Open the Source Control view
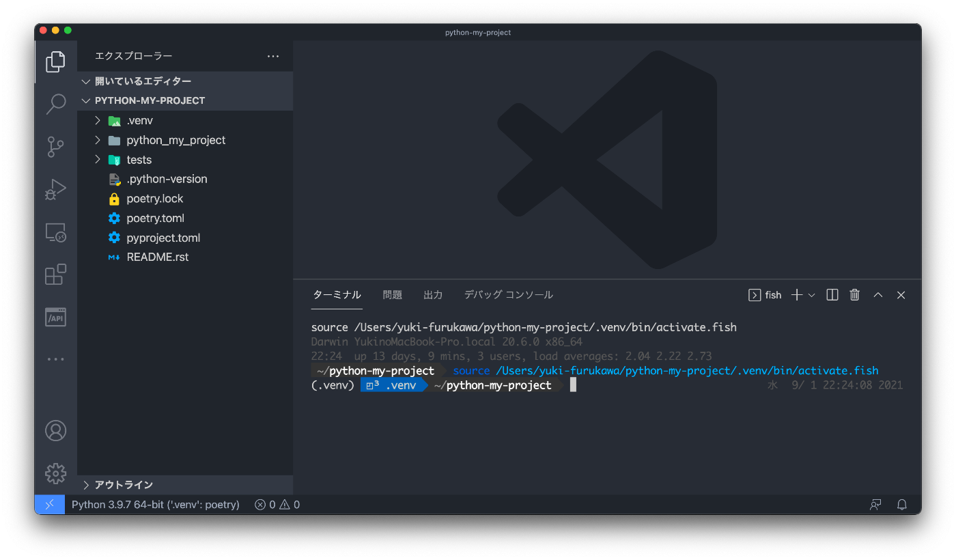Viewport: 956px width, 560px height. click(x=55, y=147)
